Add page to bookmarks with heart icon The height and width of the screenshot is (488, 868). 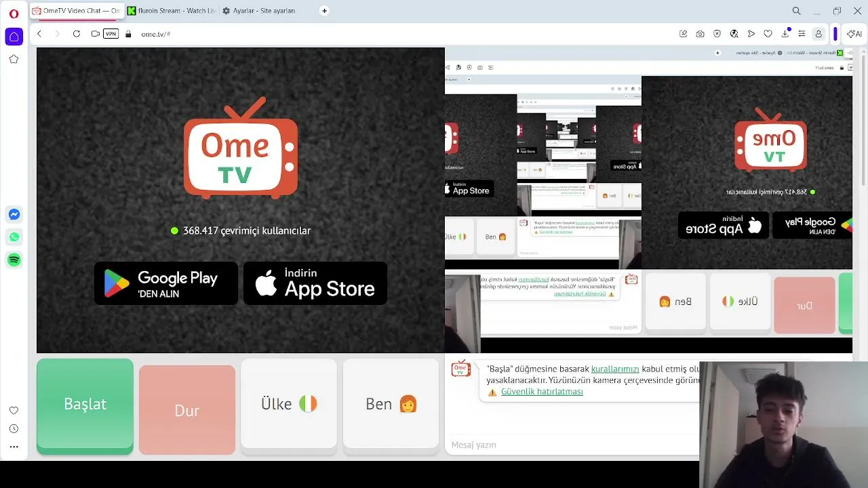pos(768,34)
